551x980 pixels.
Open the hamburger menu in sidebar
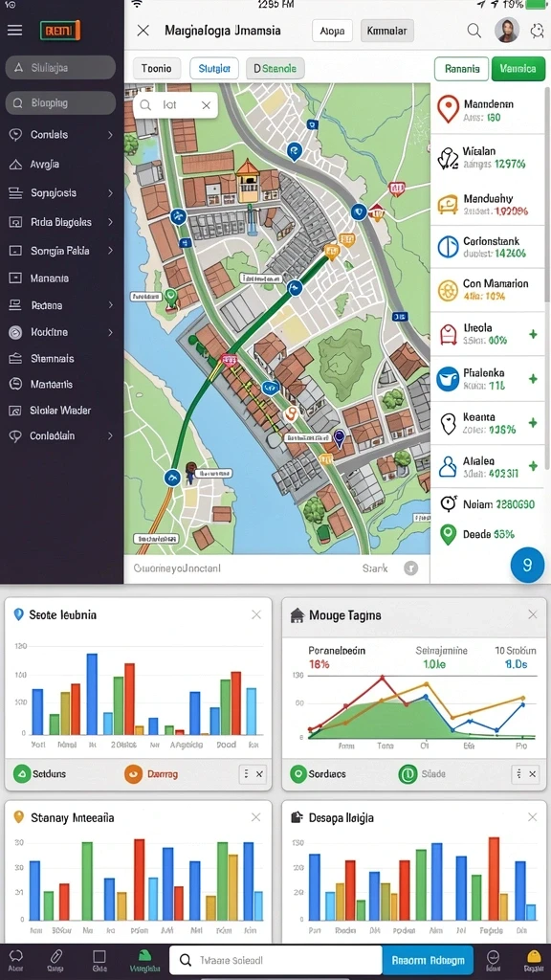click(14, 30)
